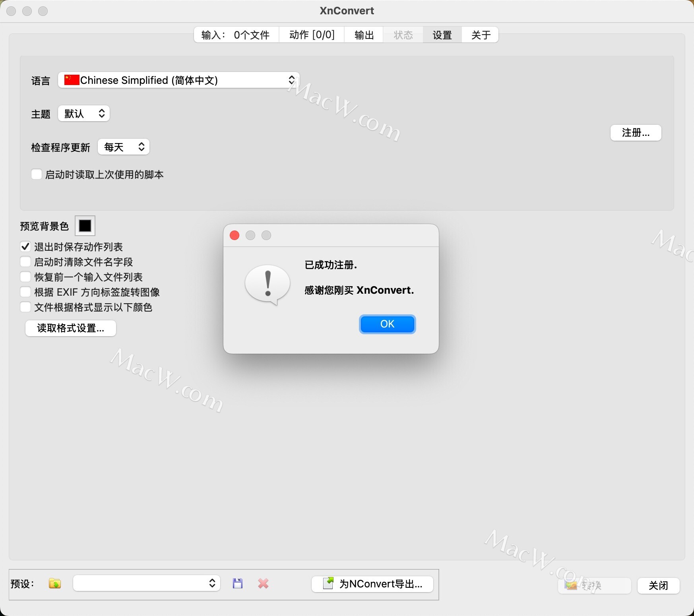
Task: Open the 预设 preset combo box
Action: click(147, 583)
